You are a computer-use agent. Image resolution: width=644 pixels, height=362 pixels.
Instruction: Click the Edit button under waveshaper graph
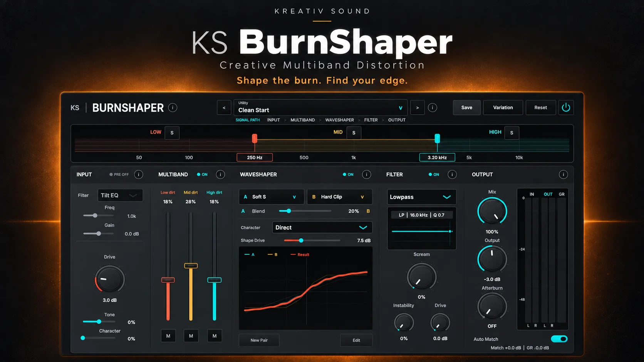356,340
